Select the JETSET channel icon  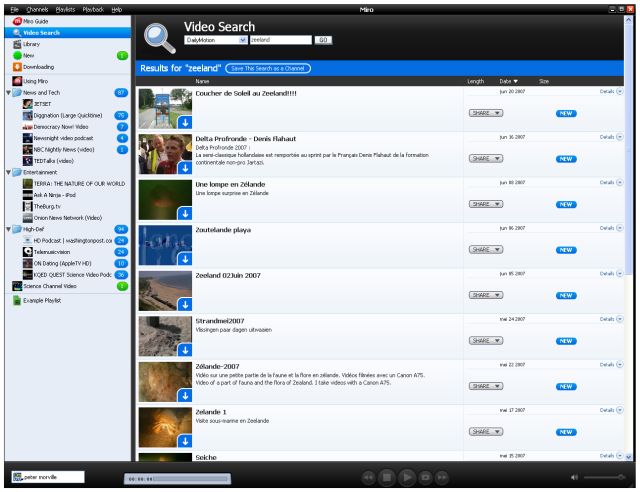pyautogui.click(x=27, y=104)
